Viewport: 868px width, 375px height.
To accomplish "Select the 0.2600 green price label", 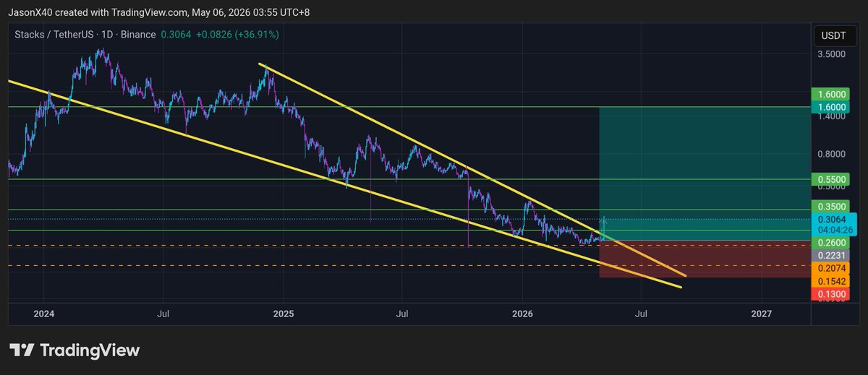I will [x=831, y=242].
